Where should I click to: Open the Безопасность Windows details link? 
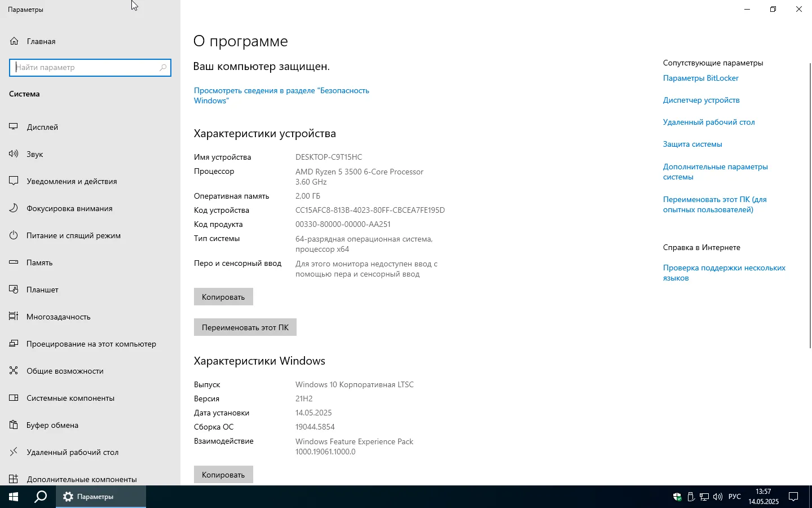click(281, 95)
